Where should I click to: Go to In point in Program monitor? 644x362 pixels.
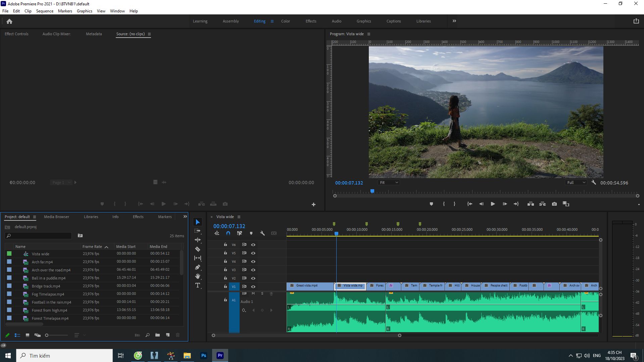[x=469, y=204]
